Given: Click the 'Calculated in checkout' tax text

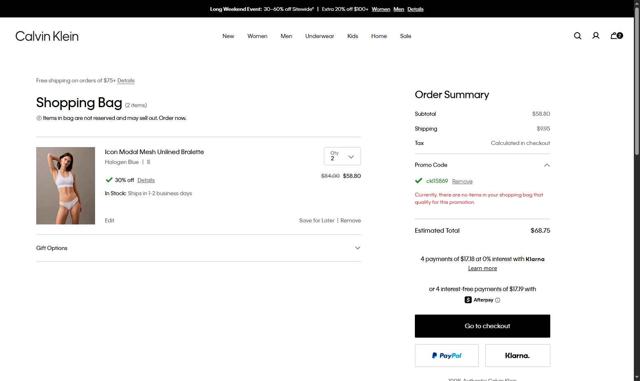Looking at the screenshot, I should tap(520, 143).
